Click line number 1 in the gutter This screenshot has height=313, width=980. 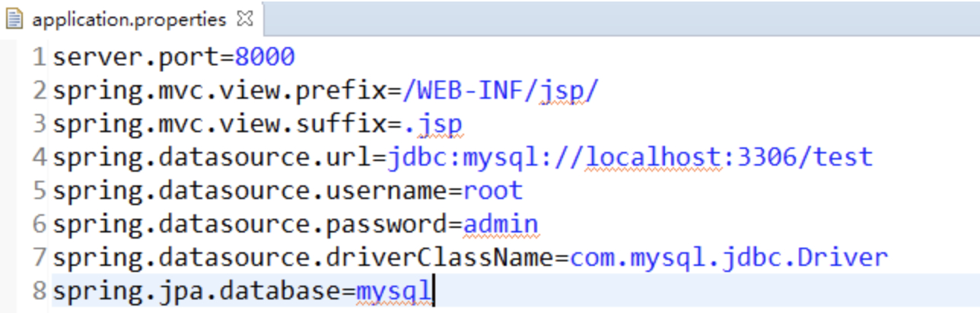coord(39,58)
